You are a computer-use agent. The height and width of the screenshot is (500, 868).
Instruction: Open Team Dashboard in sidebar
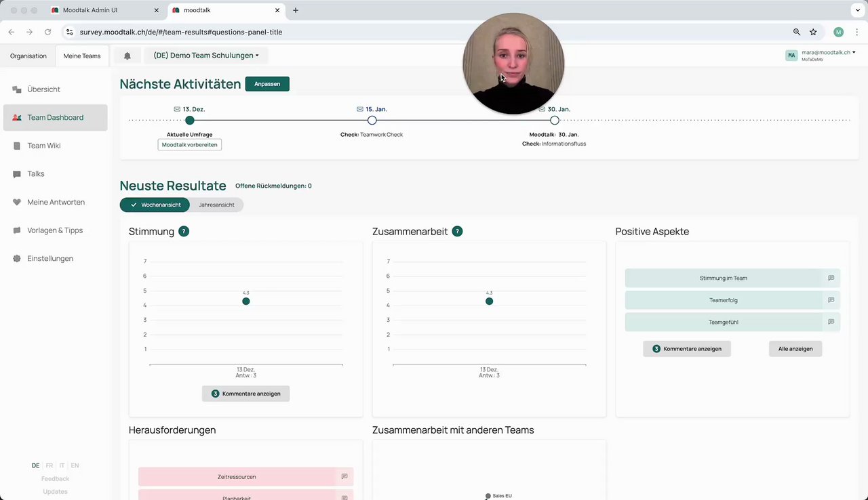55,117
